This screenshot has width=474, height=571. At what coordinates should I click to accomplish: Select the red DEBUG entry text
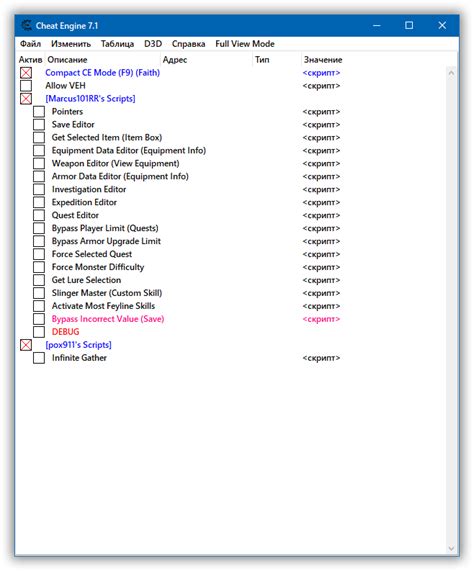tap(66, 332)
